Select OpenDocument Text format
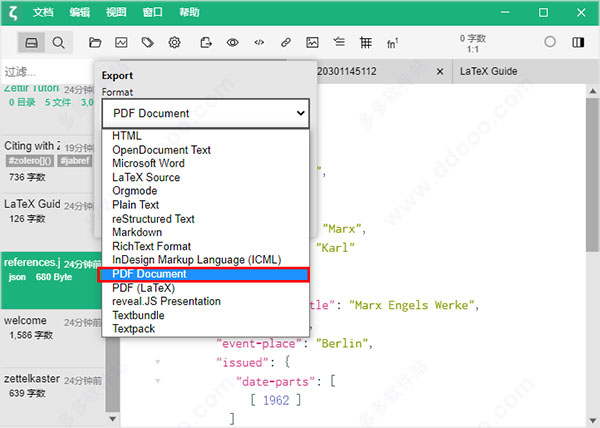 coord(205,150)
